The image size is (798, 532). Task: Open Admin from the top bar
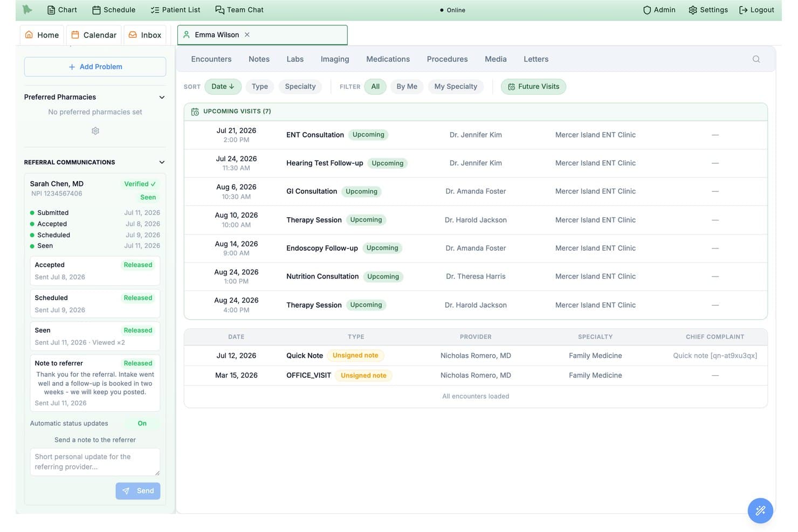coord(659,10)
